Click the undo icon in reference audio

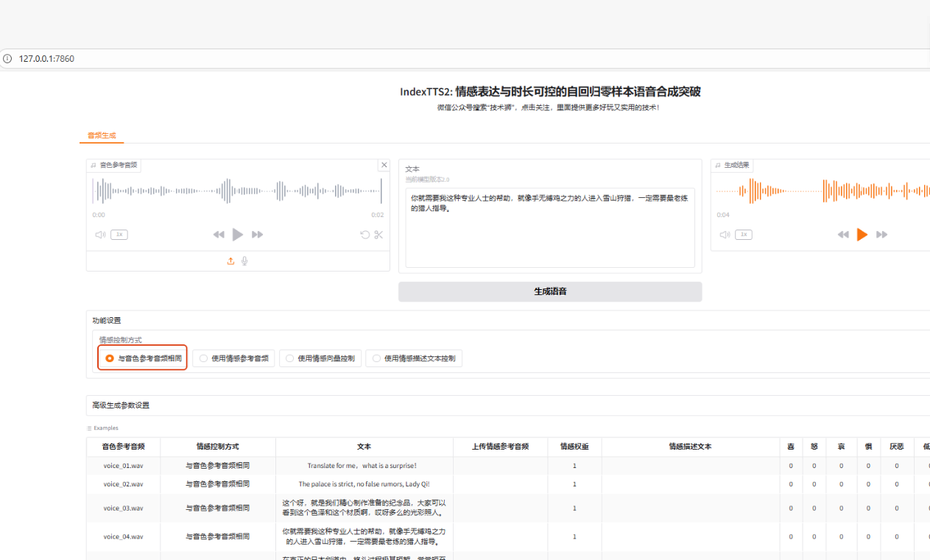(x=364, y=235)
